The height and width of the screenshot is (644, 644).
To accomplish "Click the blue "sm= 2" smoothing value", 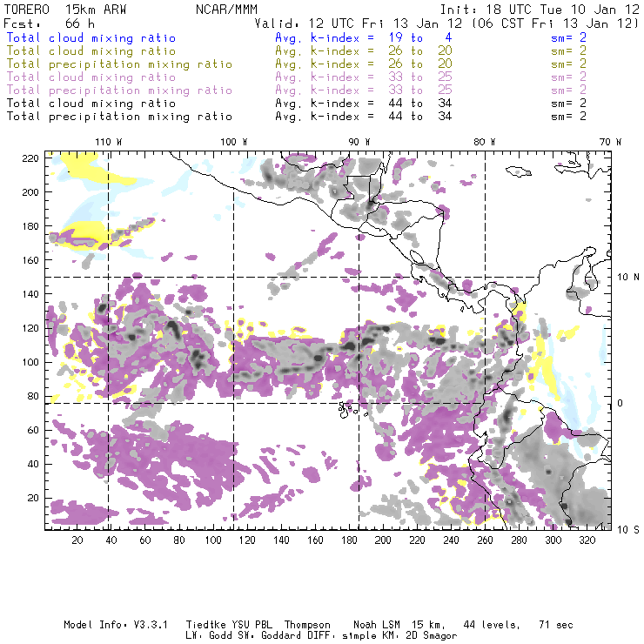I will [x=568, y=37].
